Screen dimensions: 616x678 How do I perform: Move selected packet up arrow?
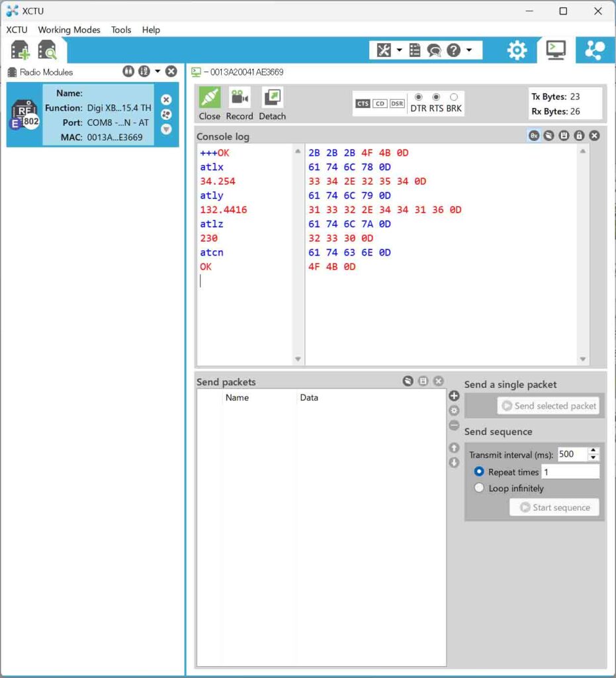(454, 448)
